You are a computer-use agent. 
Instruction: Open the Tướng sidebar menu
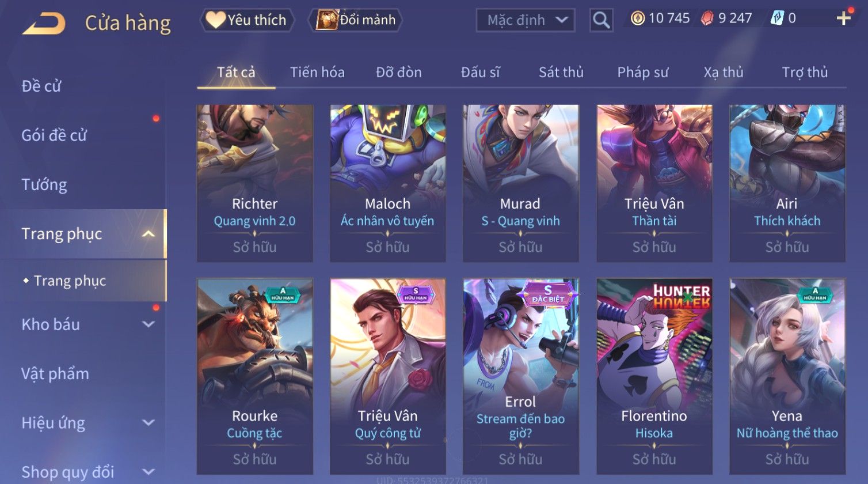pos(44,185)
